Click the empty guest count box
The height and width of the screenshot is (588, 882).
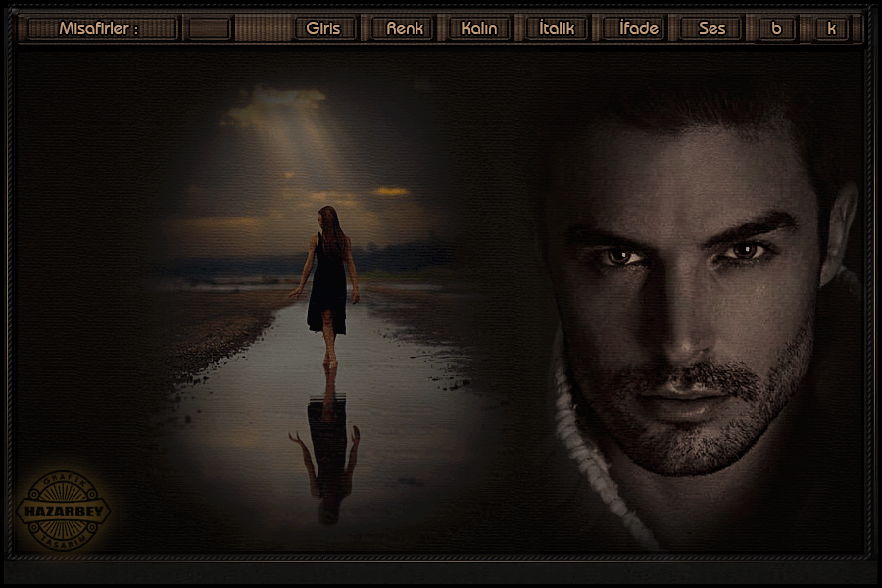(209, 28)
